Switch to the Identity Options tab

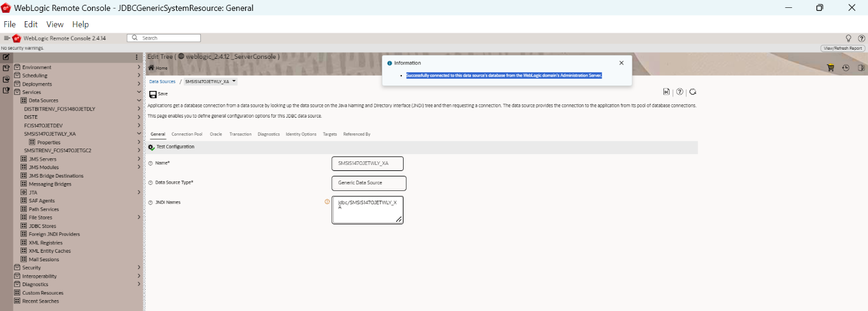[x=301, y=134]
